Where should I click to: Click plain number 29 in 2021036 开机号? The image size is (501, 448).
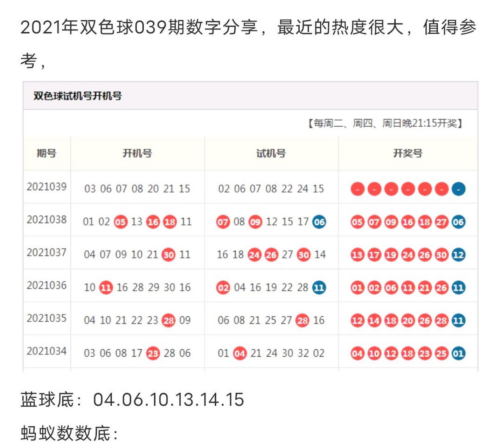click(x=154, y=287)
